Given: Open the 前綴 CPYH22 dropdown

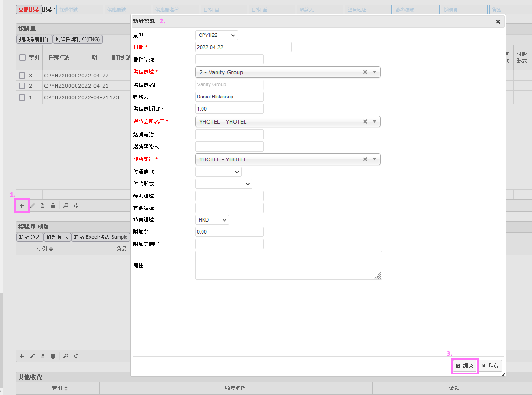Looking at the screenshot, I should (216, 35).
